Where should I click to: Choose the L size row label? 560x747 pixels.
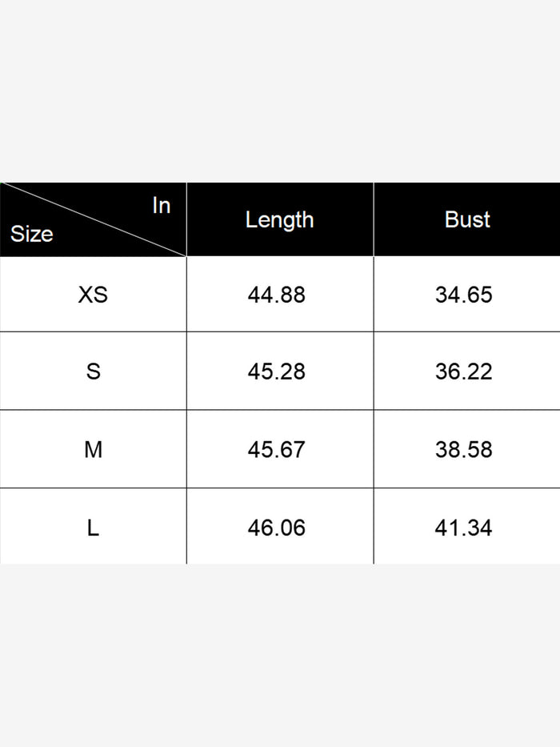93,528
